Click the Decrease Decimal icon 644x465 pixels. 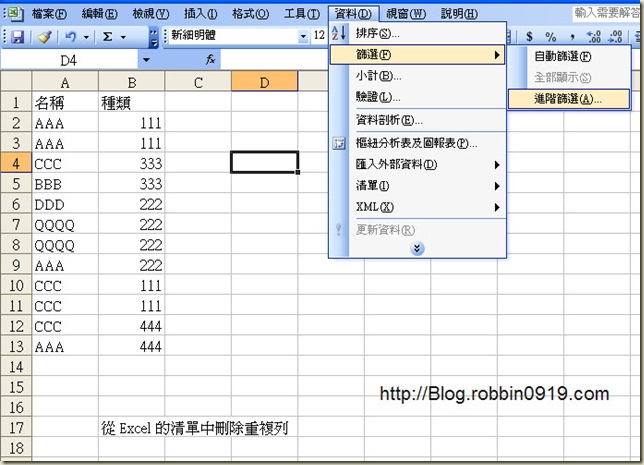[615, 37]
